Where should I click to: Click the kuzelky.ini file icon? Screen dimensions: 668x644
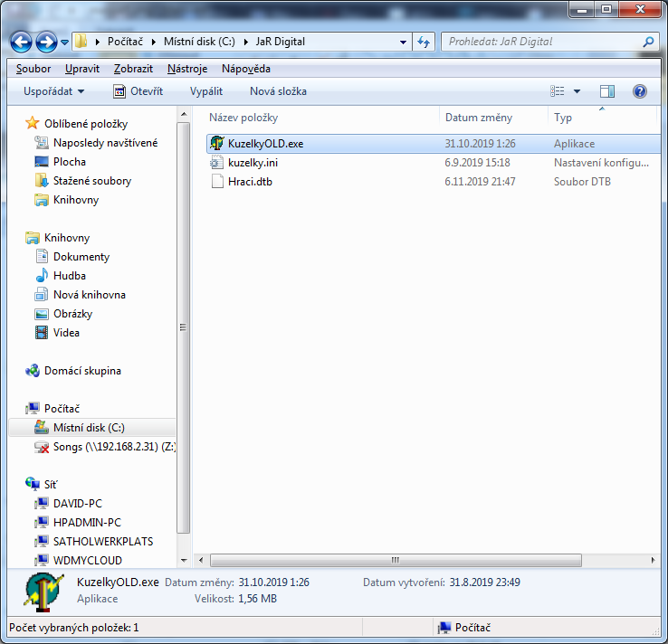(x=216, y=163)
